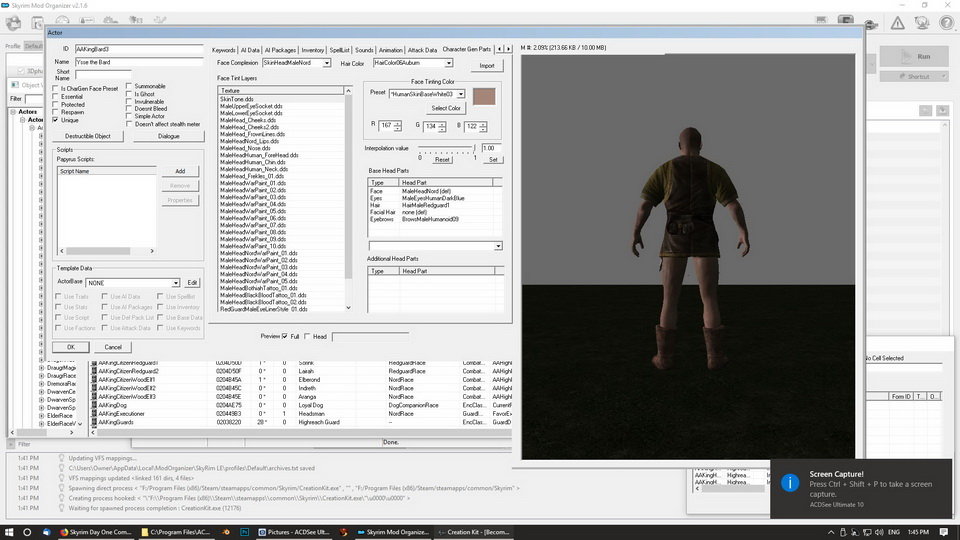Screen dimensions: 960x540
Task: Click the face tint color swatch
Action: [484, 96]
